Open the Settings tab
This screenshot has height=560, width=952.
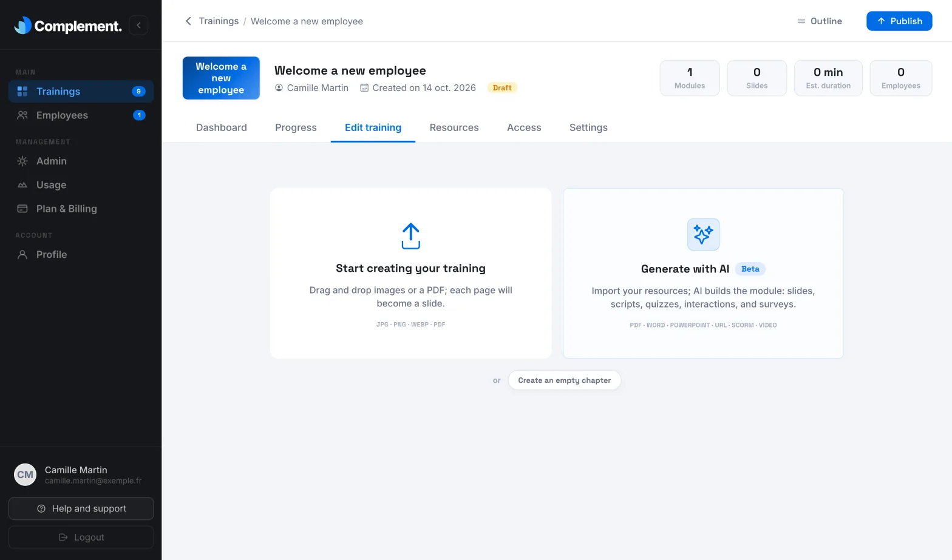[x=588, y=128]
